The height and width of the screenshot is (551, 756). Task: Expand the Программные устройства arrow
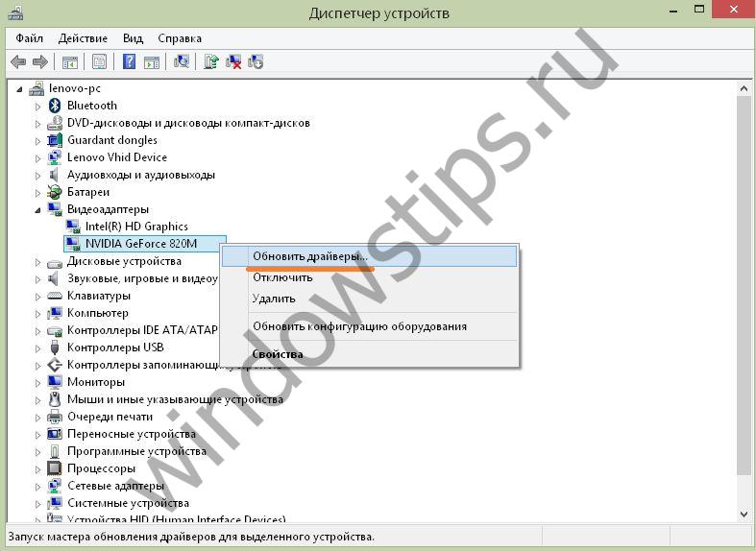[37, 452]
